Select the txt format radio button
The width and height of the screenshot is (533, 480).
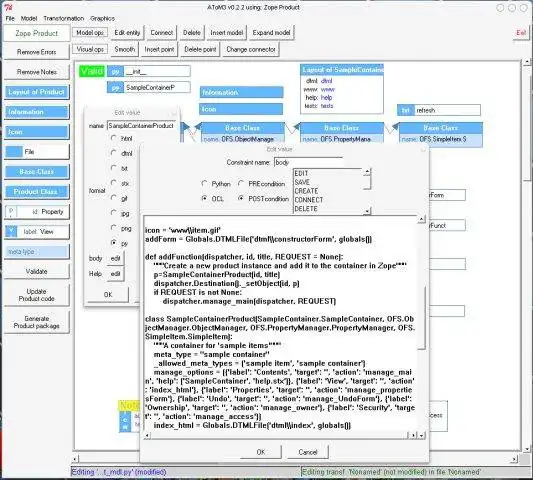114,168
